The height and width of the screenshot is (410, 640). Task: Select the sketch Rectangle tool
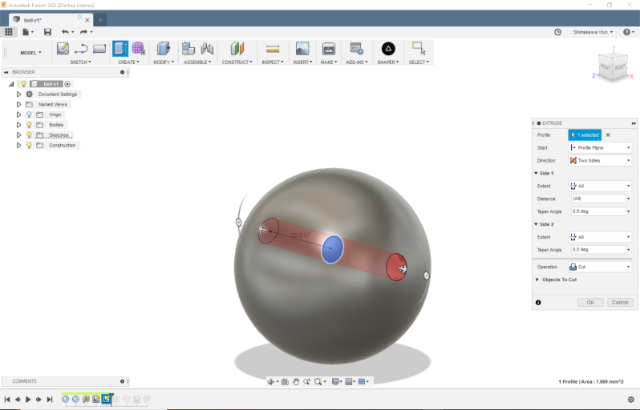[x=99, y=49]
